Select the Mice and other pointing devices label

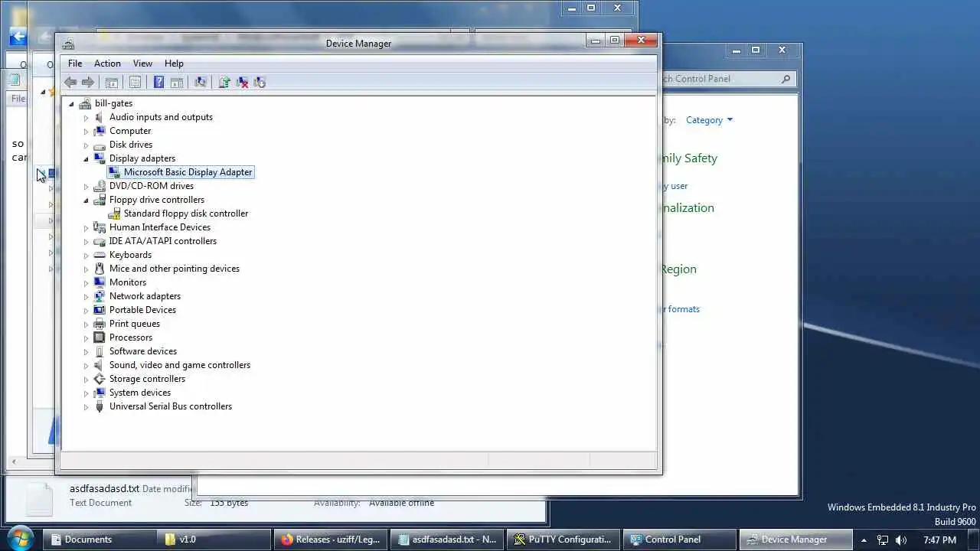pos(175,269)
